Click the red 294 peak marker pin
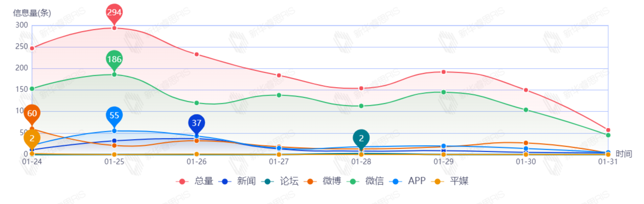644x204 pixels. [x=114, y=12]
